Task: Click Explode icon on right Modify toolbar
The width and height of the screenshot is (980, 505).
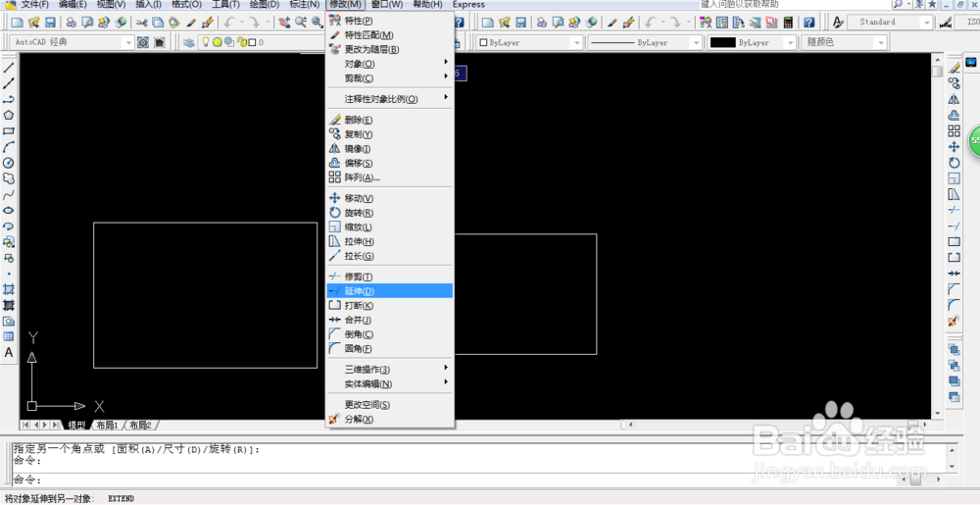Action: tap(954, 322)
